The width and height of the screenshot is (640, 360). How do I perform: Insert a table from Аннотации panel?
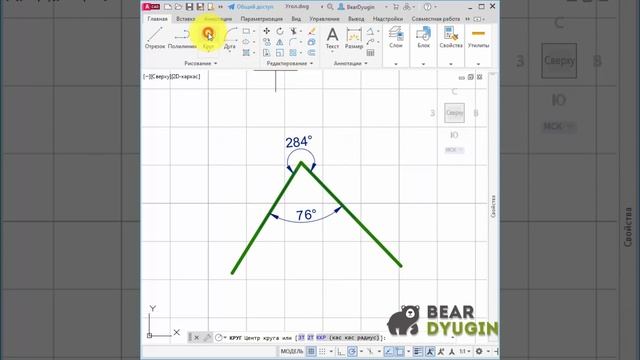[x=370, y=53]
